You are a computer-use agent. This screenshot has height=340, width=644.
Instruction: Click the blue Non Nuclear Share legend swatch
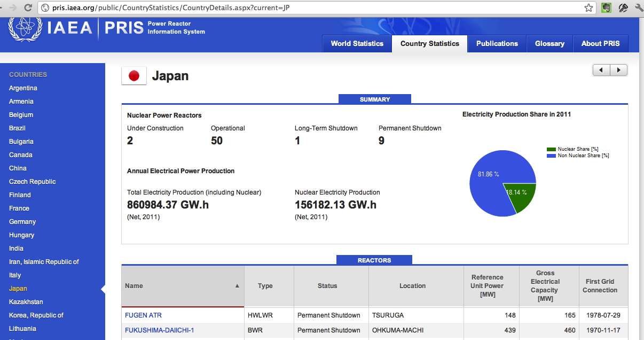pyautogui.click(x=552, y=156)
